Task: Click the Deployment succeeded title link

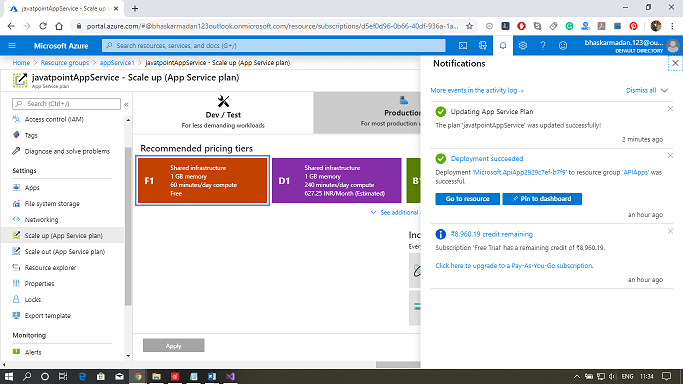Action: click(487, 158)
